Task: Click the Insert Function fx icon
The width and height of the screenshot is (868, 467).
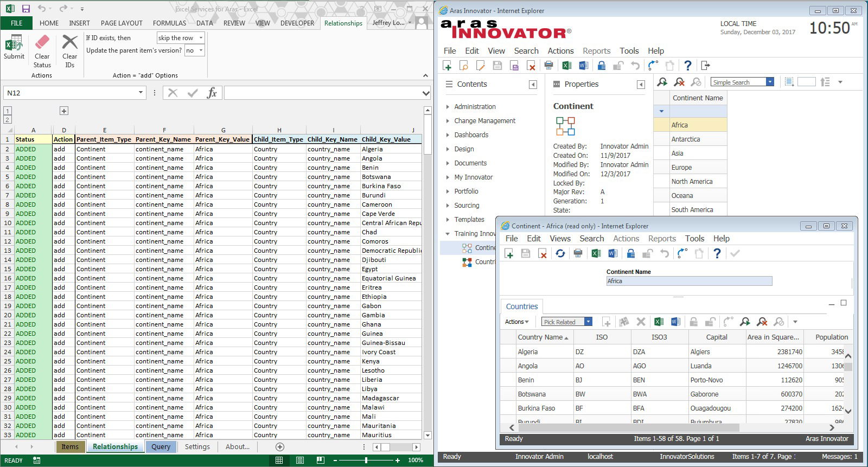Action: pyautogui.click(x=212, y=93)
